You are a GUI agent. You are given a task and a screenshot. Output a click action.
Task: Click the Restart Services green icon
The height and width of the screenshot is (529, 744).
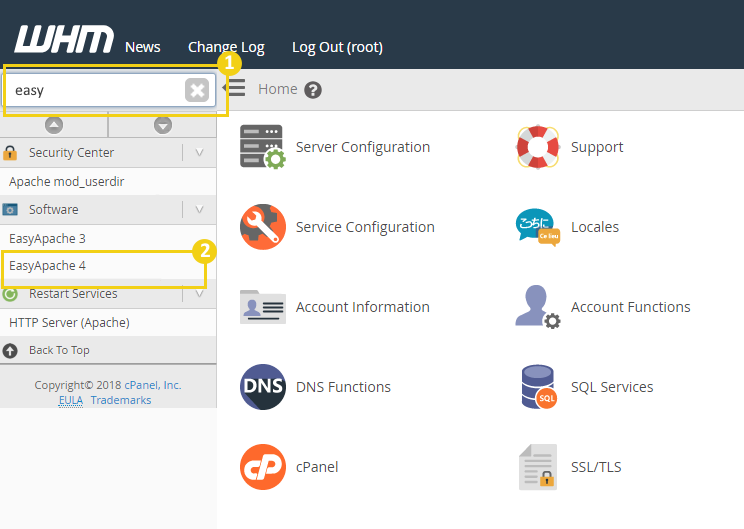point(10,294)
